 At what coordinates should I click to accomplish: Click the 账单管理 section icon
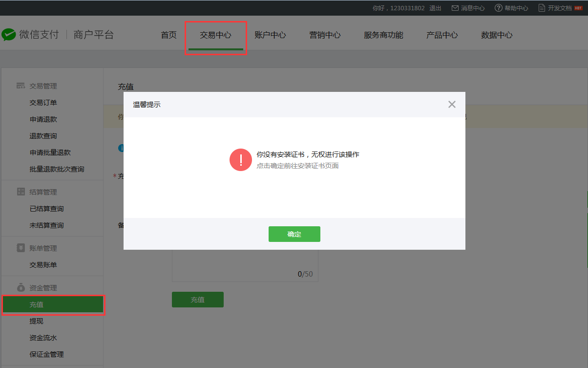(21, 248)
